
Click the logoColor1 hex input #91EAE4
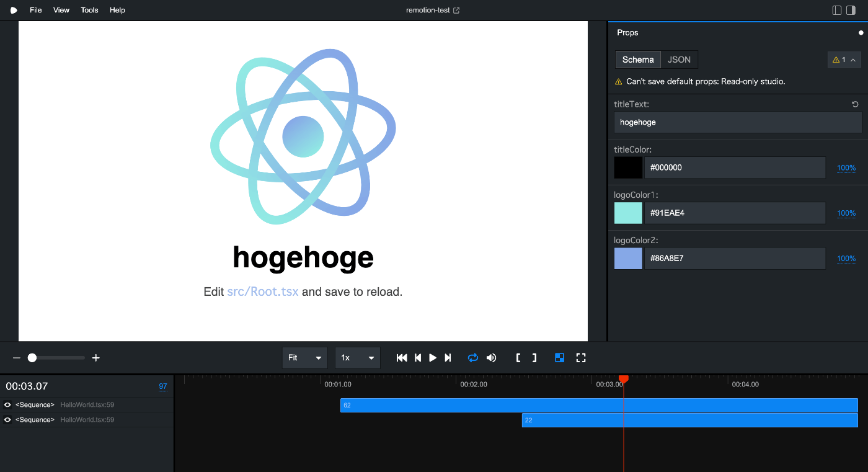[x=735, y=213]
